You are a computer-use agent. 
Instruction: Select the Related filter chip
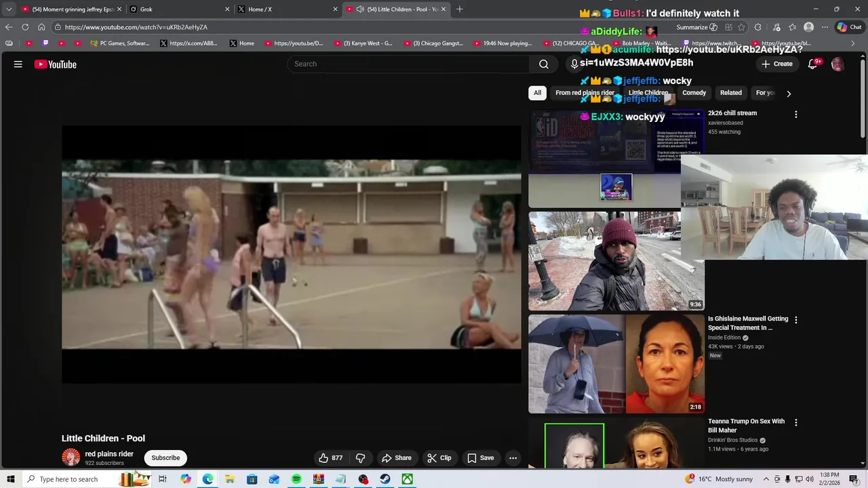730,93
